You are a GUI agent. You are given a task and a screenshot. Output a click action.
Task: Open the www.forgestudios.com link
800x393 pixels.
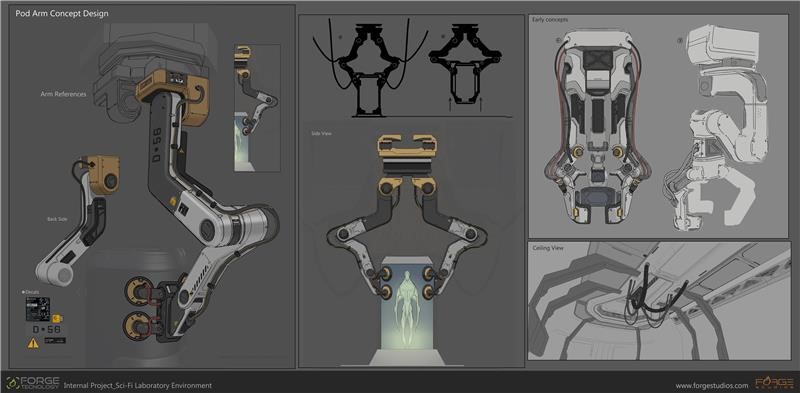712,386
